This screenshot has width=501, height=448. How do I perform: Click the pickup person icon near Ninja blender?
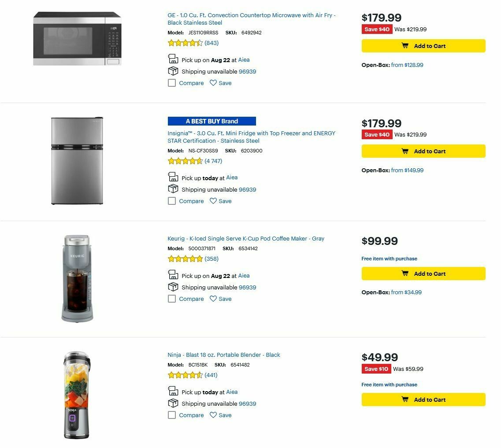[x=172, y=391]
